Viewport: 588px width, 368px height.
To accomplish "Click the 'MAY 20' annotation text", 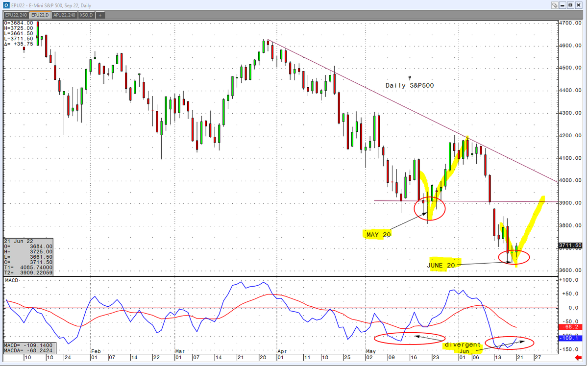I will [x=379, y=235].
